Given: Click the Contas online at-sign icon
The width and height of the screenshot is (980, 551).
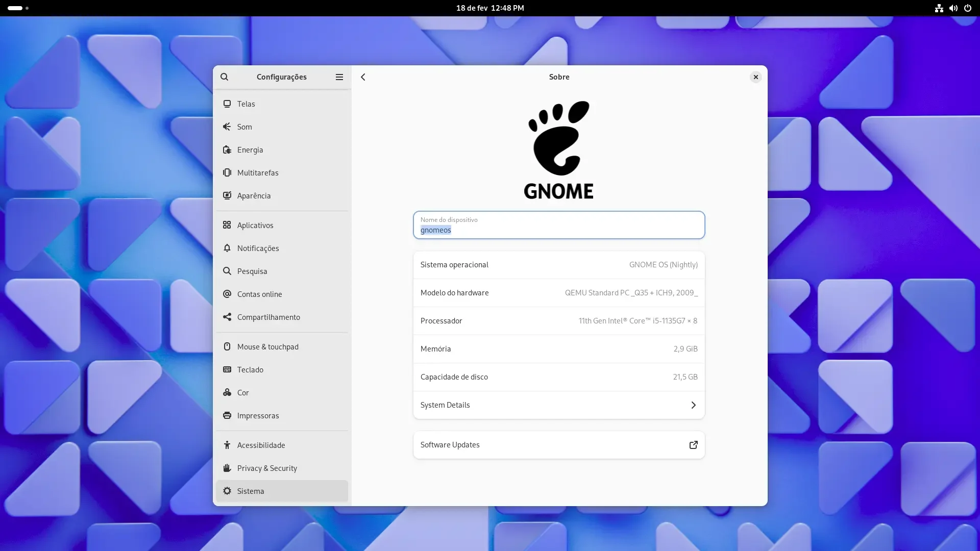Looking at the screenshot, I should click(x=227, y=294).
